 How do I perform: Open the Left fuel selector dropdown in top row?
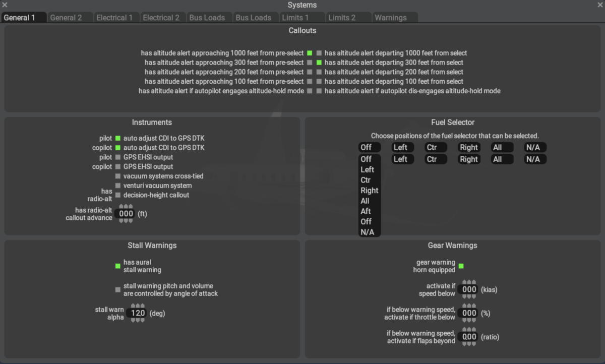click(402, 148)
